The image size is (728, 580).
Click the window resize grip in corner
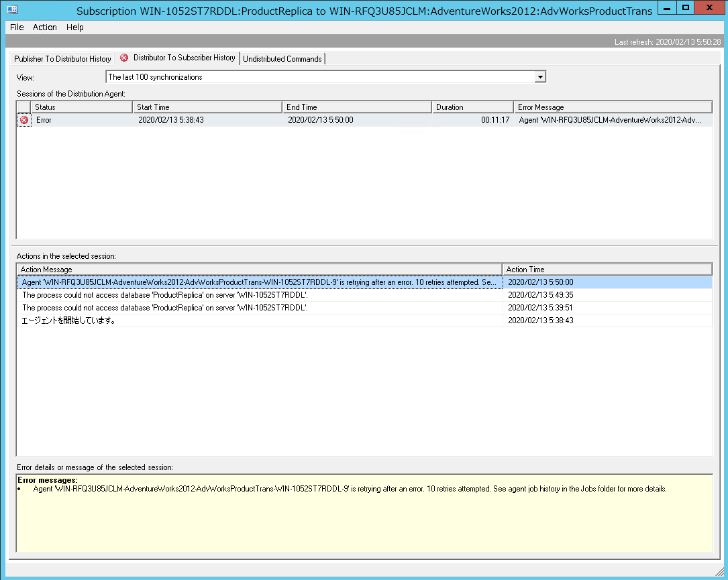[x=719, y=571]
